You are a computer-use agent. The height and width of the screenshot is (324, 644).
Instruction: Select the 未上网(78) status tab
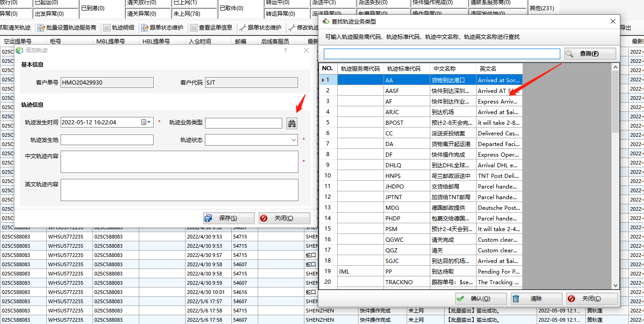[194, 14]
